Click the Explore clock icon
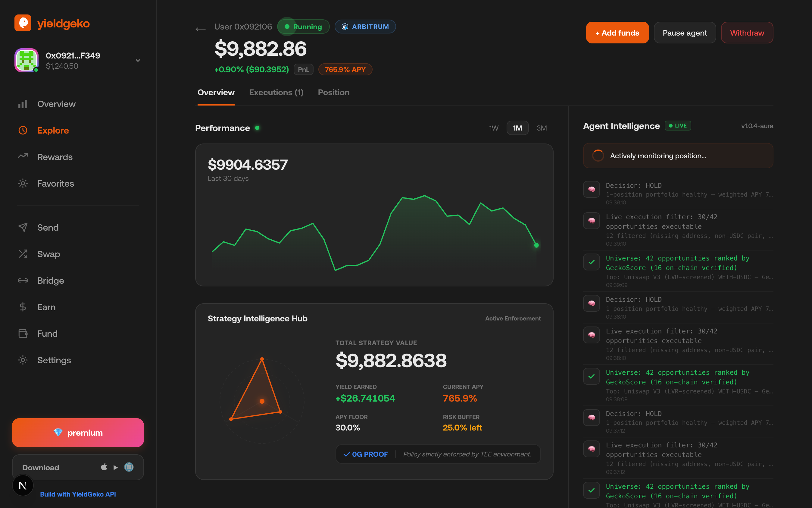The width and height of the screenshot is (812, 508). 23,130
